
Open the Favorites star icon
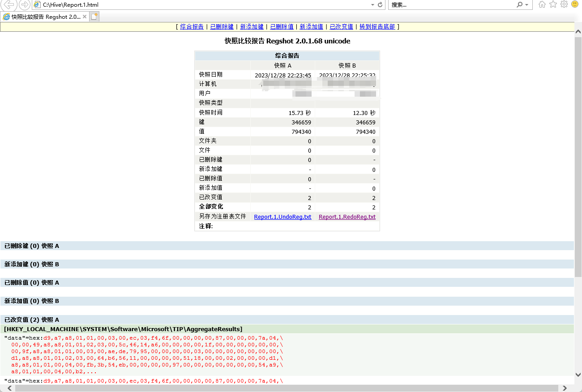tap(553, 4)
